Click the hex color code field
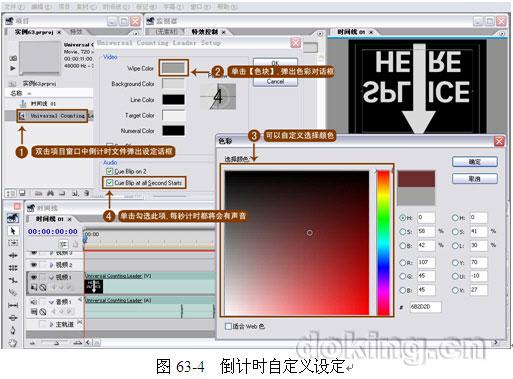513x379 pixels. 426,307
